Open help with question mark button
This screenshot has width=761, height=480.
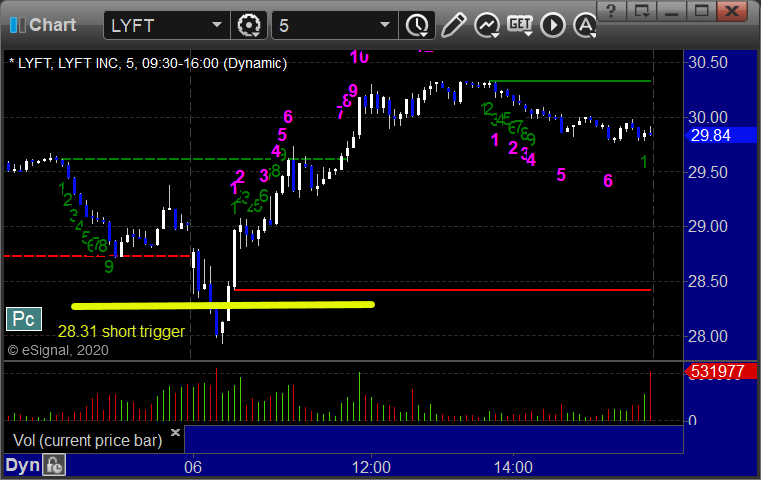click(611, 11)
